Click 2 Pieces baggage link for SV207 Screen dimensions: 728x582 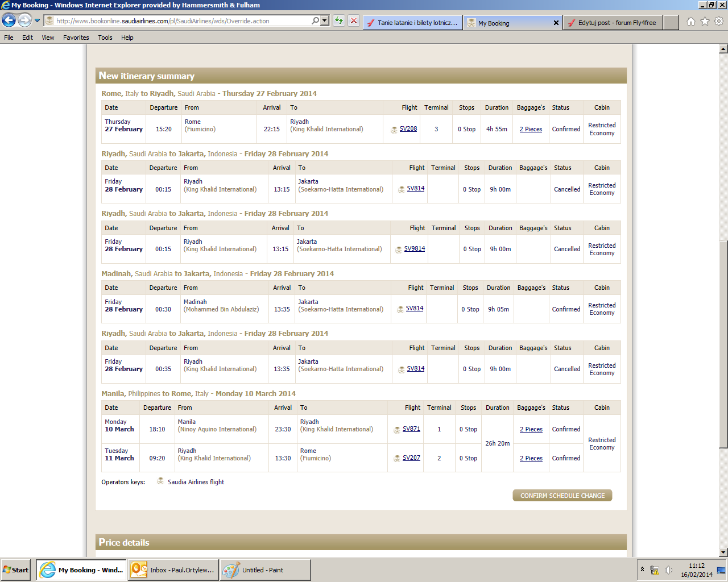coord(531,459)
